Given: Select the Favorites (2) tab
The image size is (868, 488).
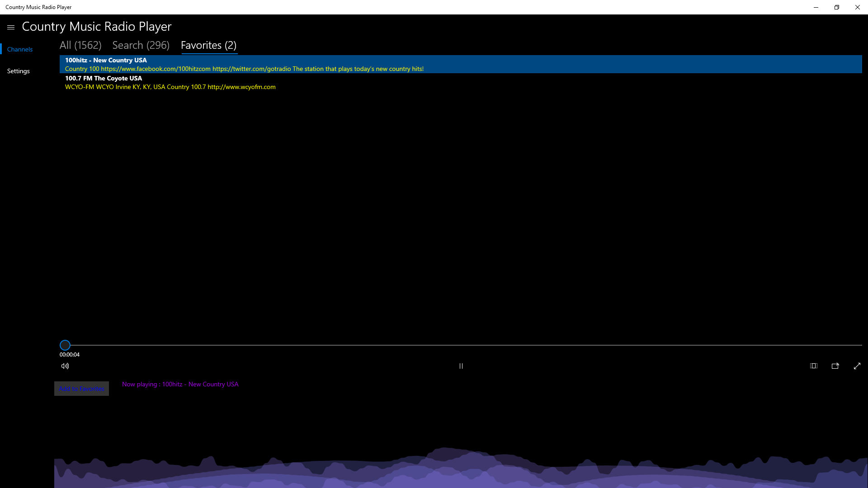Looking at the screenshot, I should tap(208, 45).
